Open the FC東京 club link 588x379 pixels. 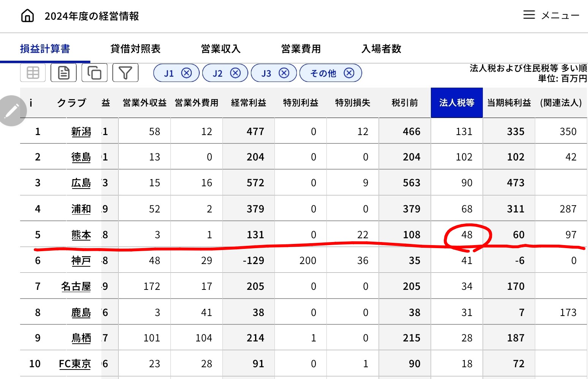[75, 364]
